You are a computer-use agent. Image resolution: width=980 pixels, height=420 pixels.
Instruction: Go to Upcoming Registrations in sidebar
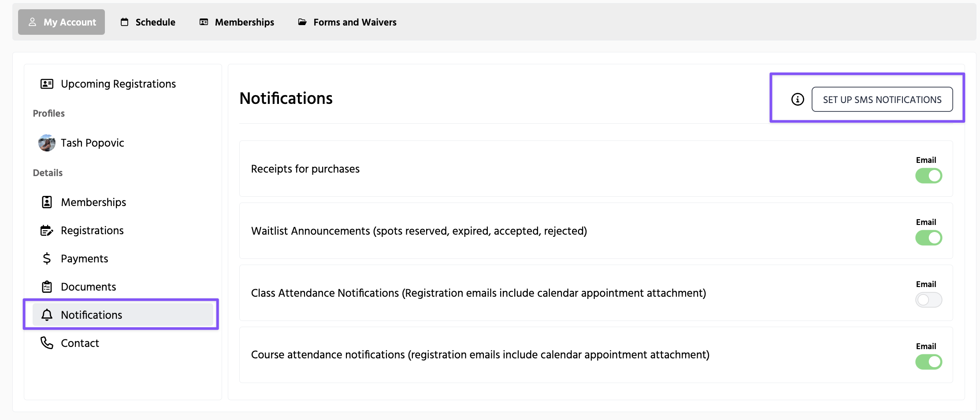[x=118, y=84]
